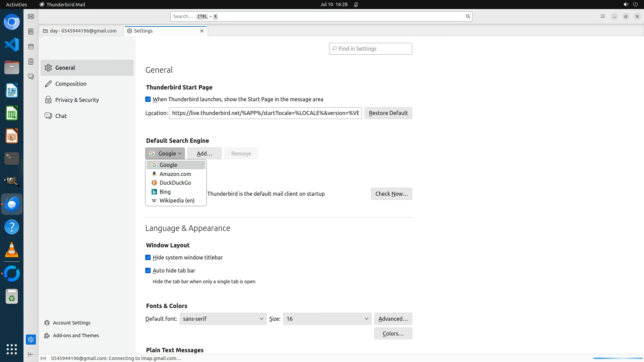The height and width of the screenshot is (362, 644).
Task: Launch Visual Studio Code from dock
Action: pos(12,45)
